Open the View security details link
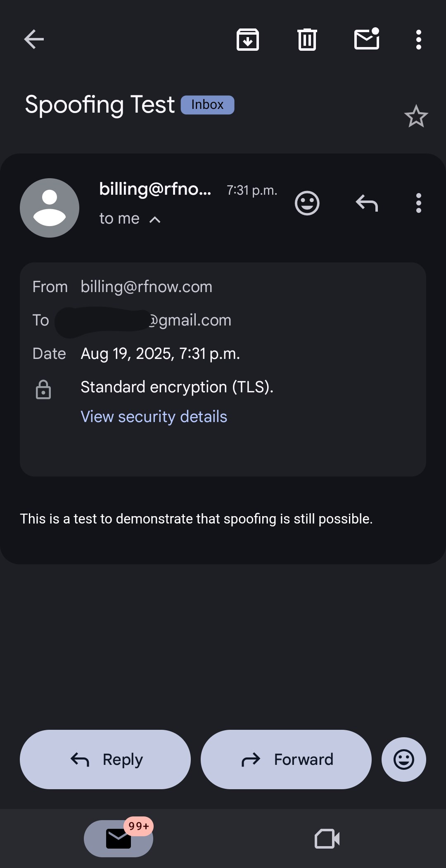The width and height of the screenshot is (446, 868). [154, 417]
